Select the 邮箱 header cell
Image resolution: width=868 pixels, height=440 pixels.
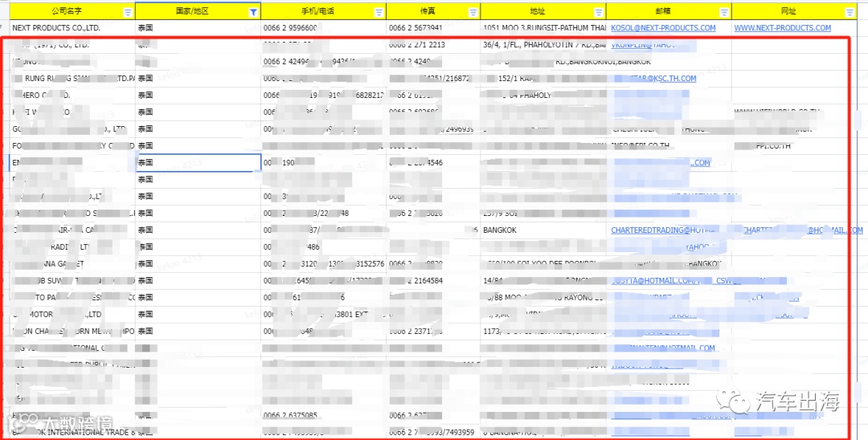coord(669,11)
